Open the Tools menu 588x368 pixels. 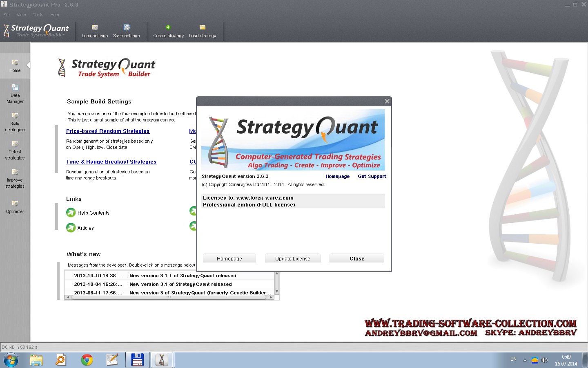pos(38,15)
